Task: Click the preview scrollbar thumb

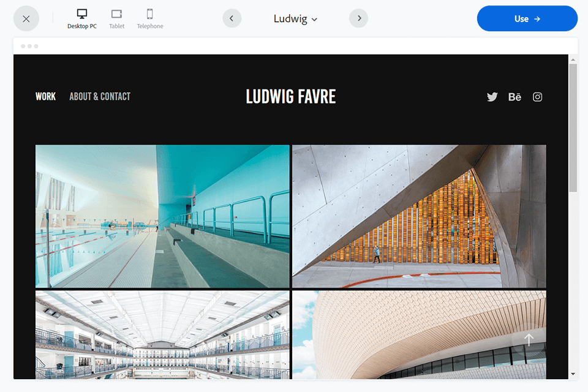Action: [x=573, y=127]
